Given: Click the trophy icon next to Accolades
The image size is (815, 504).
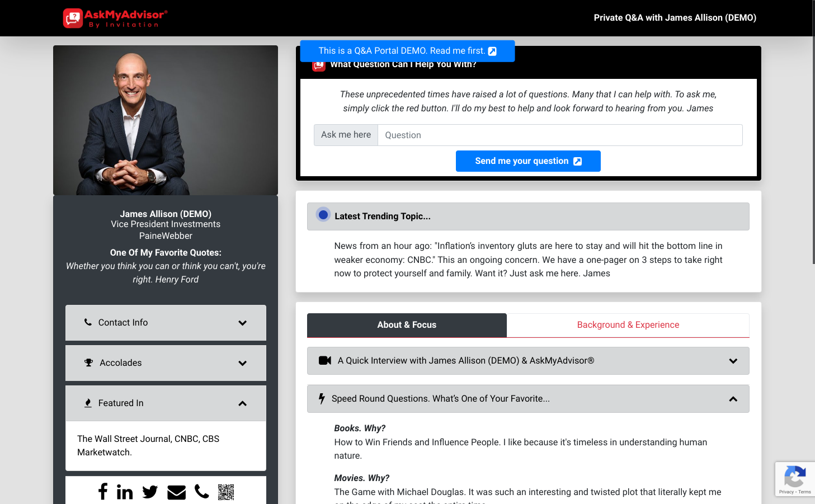Looking at the screenshot, I should [88, 363].
